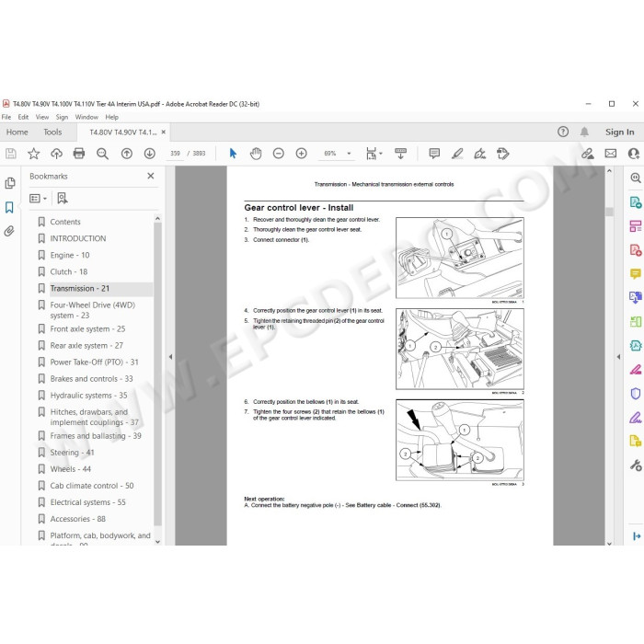
Task: Open the search tool at top of right pane
Action: 636,178
